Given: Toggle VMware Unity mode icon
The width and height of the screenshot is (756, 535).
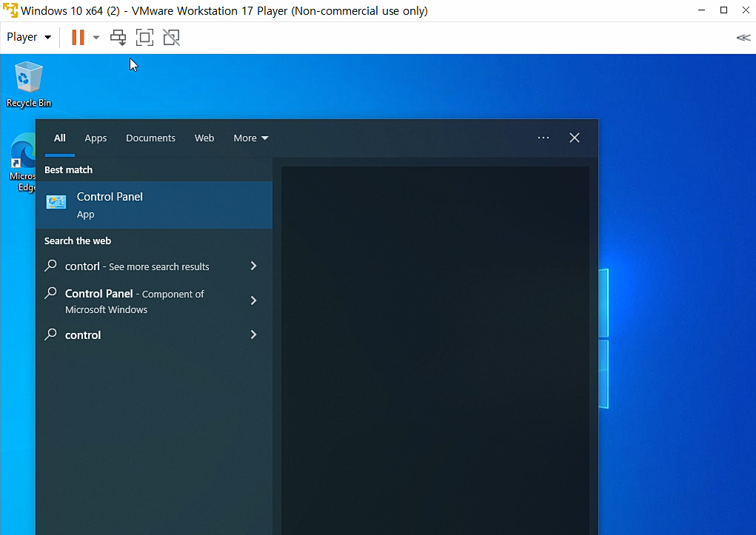Looking at the screenshot, I should pos(171,37).
